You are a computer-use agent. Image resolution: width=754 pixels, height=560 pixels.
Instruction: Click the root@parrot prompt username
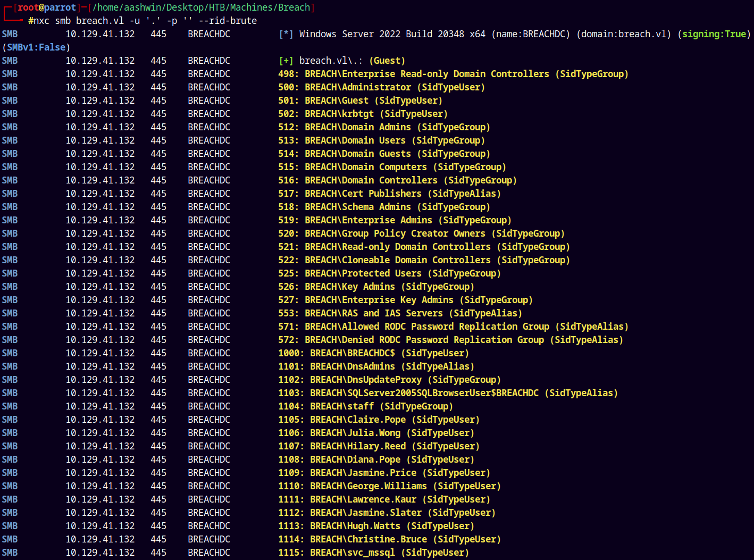pyautogui.click(x=47, y=7)
